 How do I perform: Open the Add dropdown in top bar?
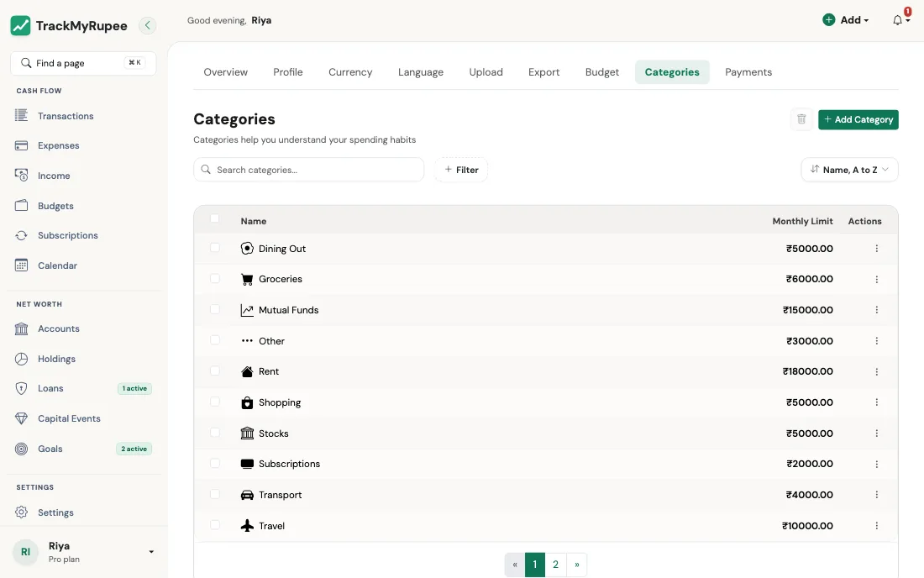846,20
